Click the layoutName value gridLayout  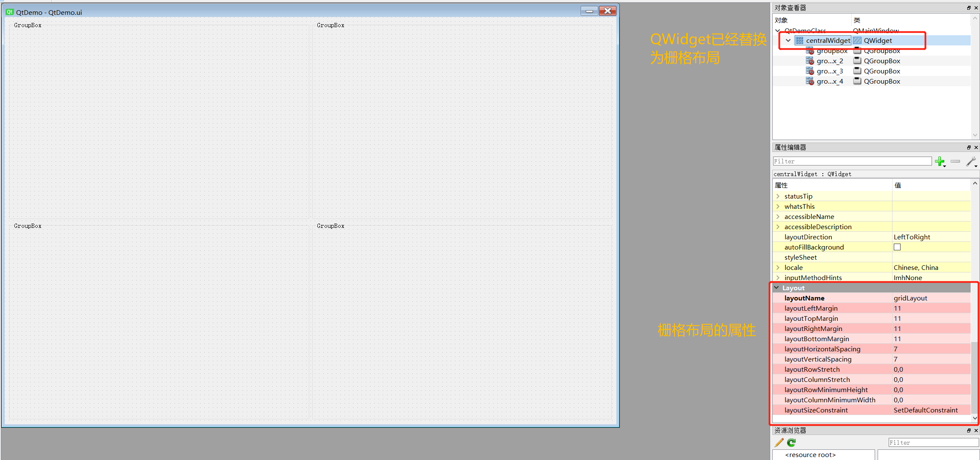coord(910,298)
